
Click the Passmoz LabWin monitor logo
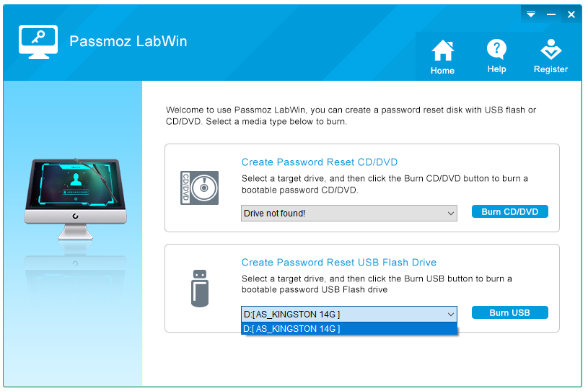click(38, 42)
